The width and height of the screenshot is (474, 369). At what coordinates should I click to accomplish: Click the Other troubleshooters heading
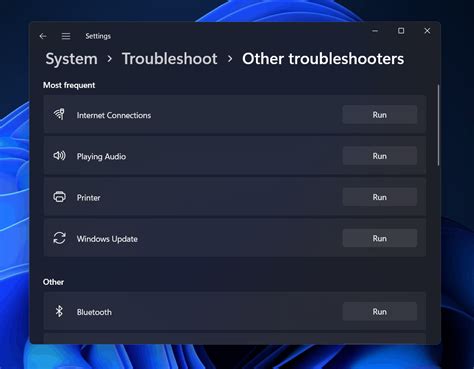[x=323, y=59]
